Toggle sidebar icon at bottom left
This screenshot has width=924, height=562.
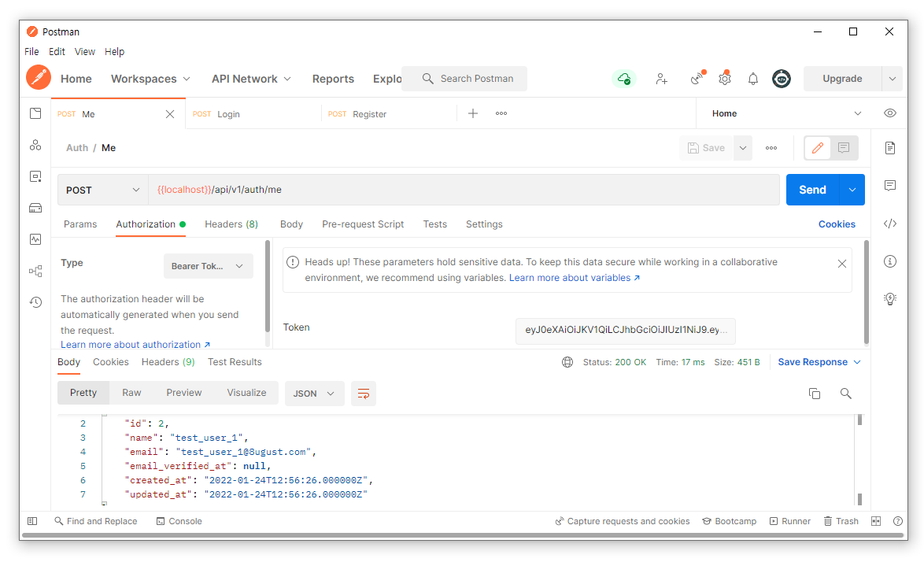click(32, 521)
